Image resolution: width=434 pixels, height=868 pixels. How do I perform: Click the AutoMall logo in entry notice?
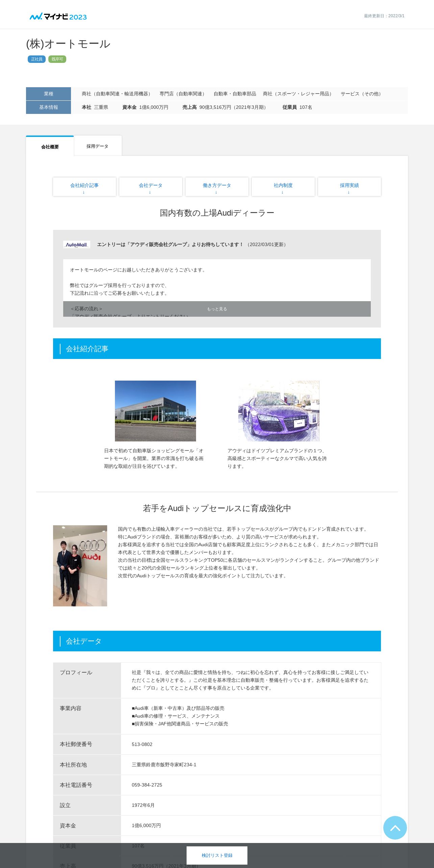pos(76,244)
